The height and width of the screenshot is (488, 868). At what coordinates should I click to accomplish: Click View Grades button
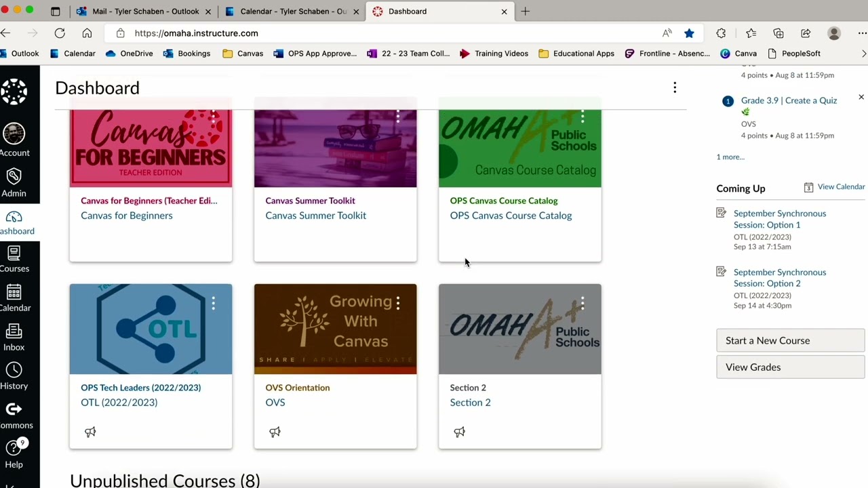tap(791, 367)
